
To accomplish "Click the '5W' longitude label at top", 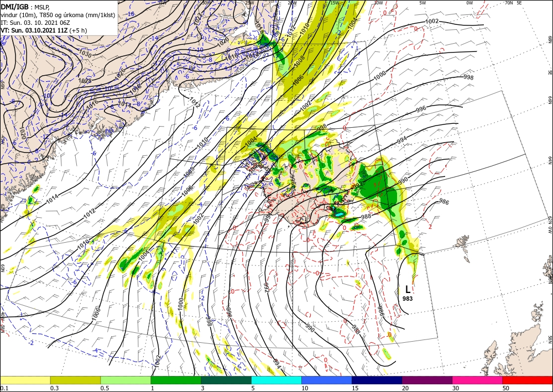I will click(x=422, y=2).
